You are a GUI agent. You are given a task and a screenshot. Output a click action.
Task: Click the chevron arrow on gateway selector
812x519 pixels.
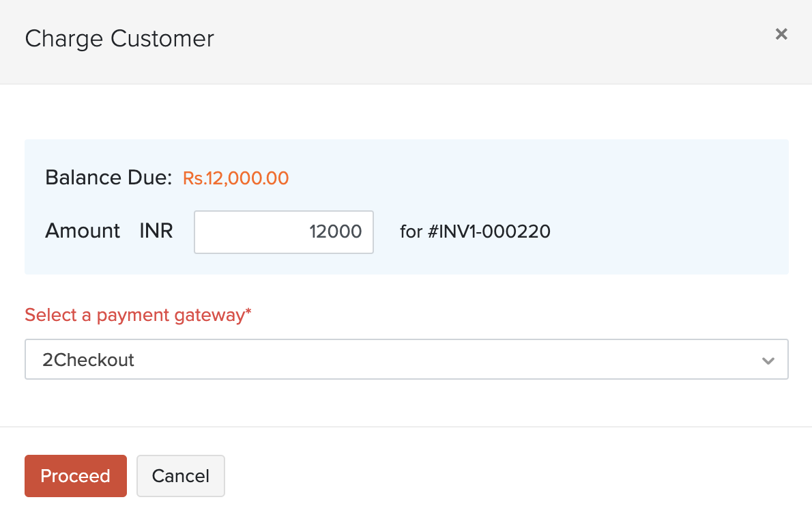point(768,360)
